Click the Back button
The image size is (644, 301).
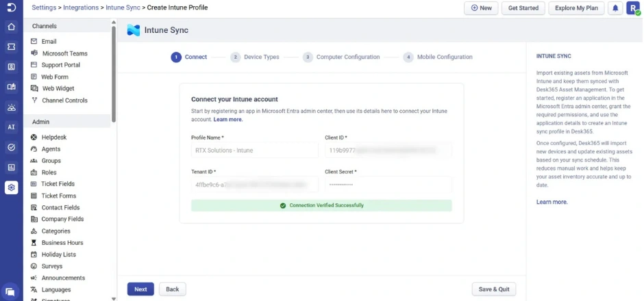pos(173,289)
